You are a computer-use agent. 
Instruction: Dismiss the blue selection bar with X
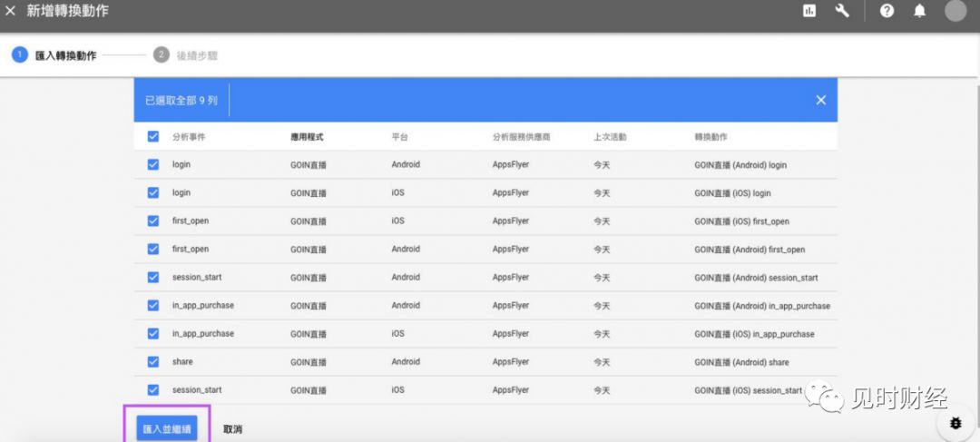(x=821, y=100)
